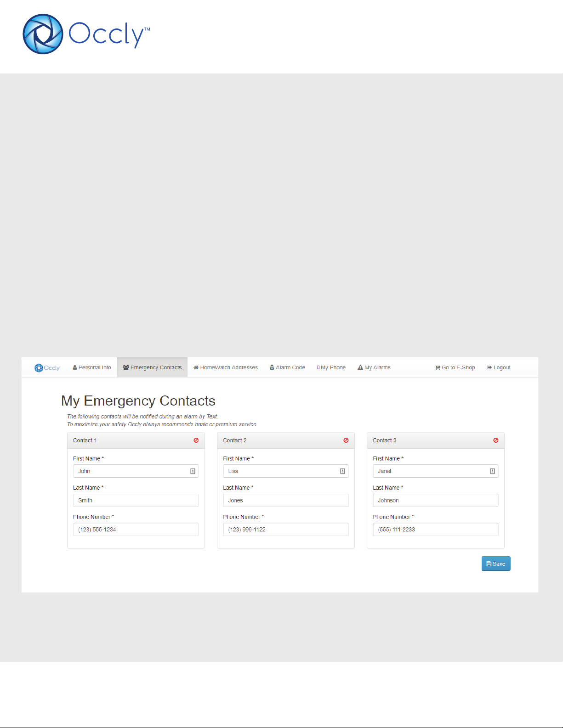Remove Contact 2 with red icon
563x728 pixels.
pos(346,440)
